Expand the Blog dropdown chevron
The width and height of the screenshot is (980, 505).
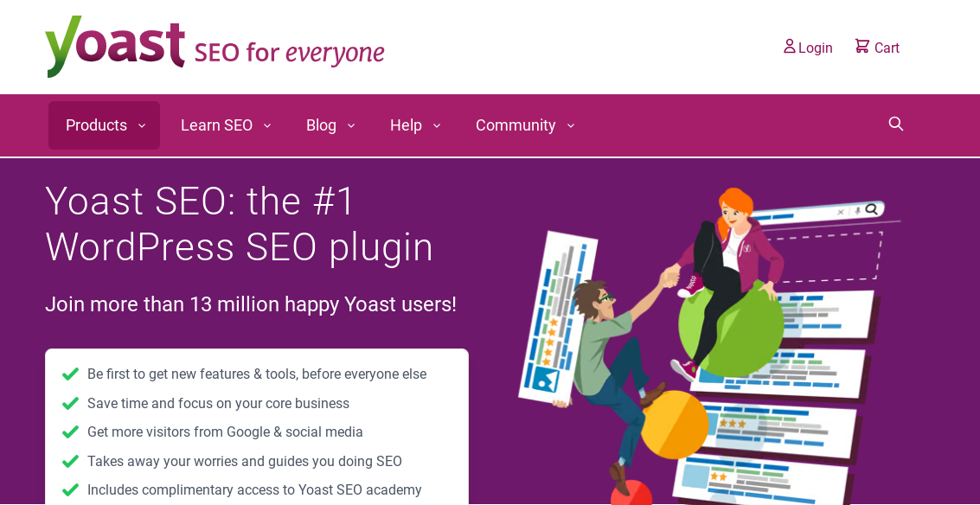[351, 125]
